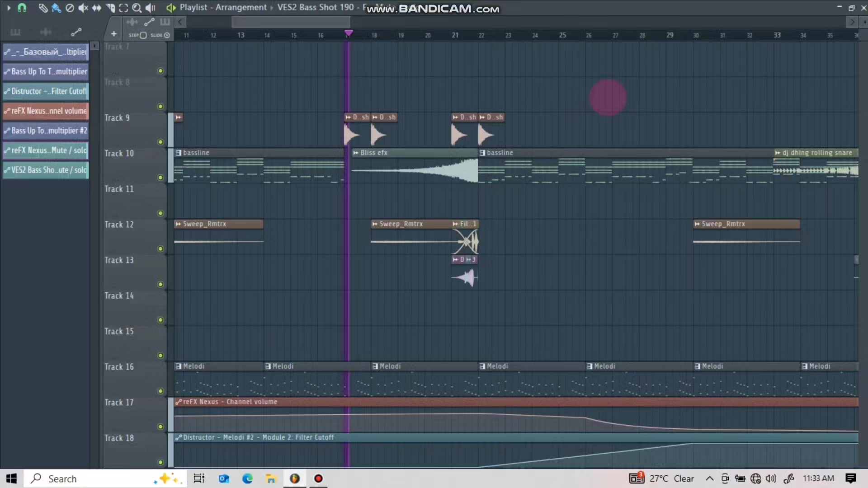Select the Slip tool
868x488 pixels.
(x=96, y=8)
